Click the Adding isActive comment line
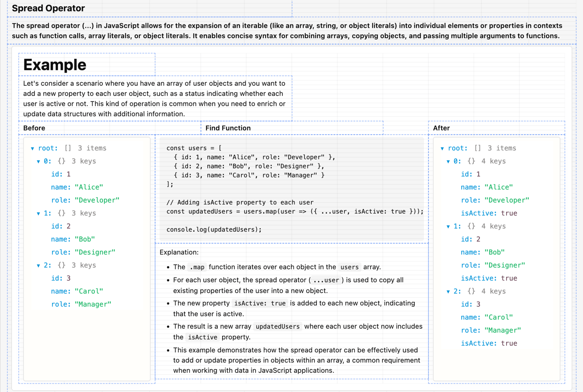 coord(240,202)
